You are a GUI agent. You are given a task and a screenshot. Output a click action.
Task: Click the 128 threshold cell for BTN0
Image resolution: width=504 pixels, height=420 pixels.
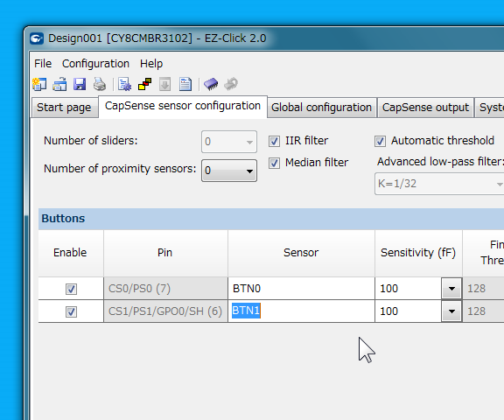[483, 289]
